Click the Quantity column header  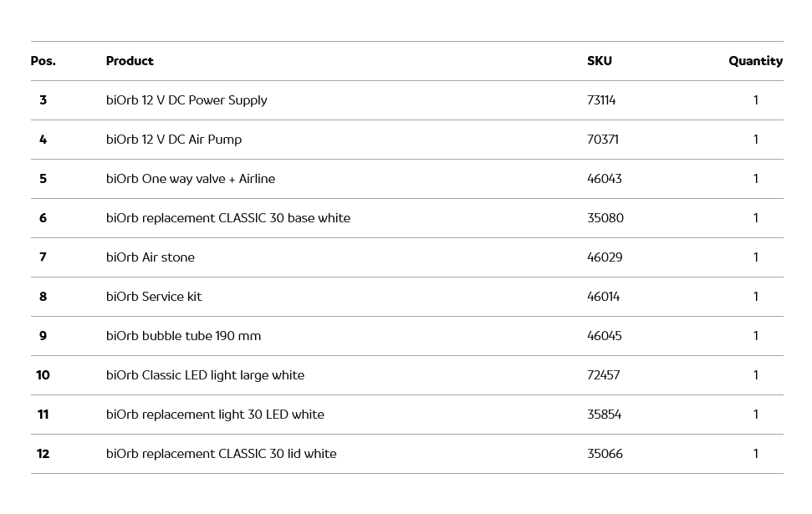click(x=755, y=61)
